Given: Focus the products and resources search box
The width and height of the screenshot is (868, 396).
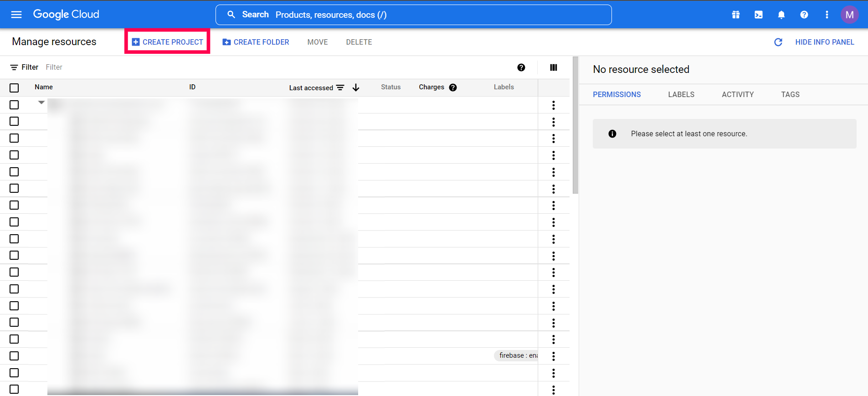Looking at the screenshot, I should [x=413, y=15].
